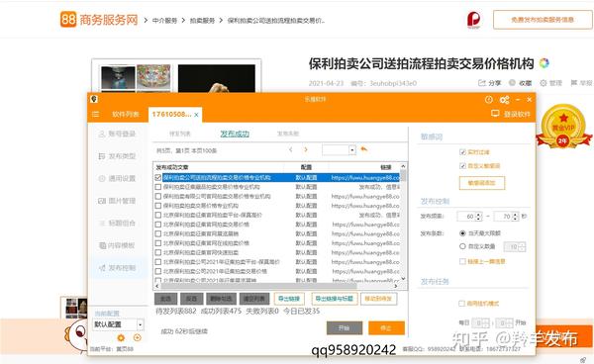Click the orange 停止 button
The height and width of the screenshot is (364, 594).
(x=386, y=328)
